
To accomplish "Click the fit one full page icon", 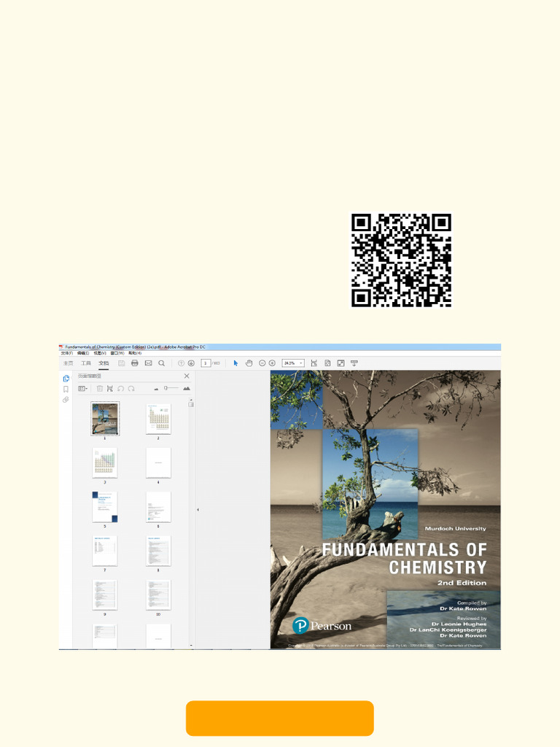I will [327, 363].
